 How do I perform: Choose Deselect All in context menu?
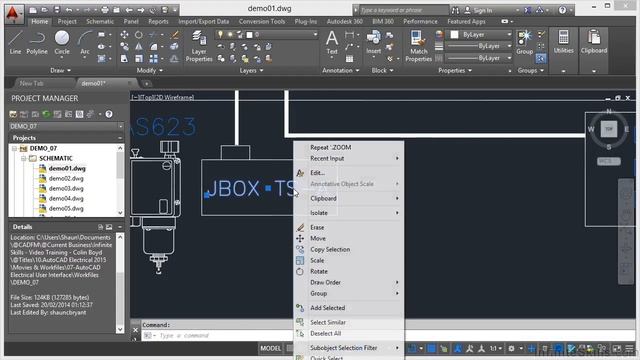(x=325, y=333)
